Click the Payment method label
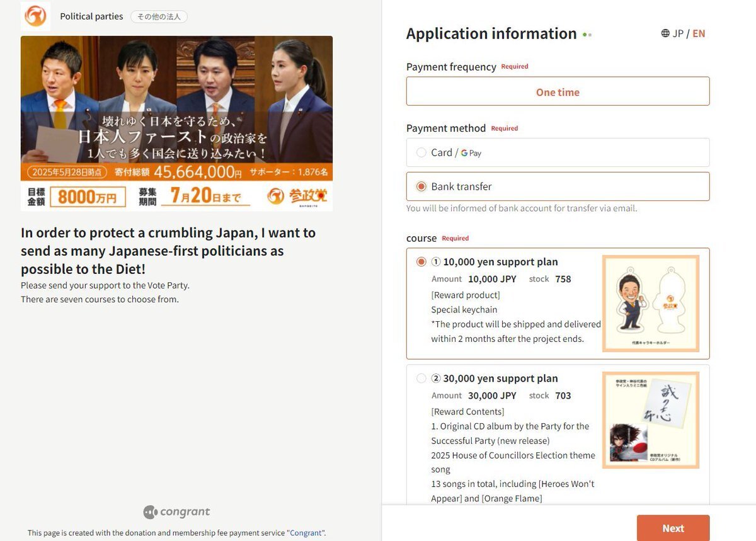756x541 pixels. (446, 128)
